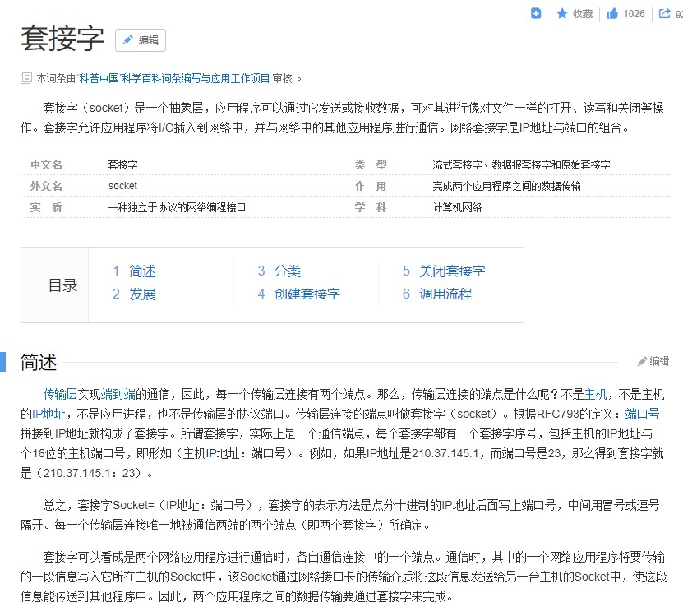Click the 1026 like count
Screen dimensions: 683x616
coord(634,13)
